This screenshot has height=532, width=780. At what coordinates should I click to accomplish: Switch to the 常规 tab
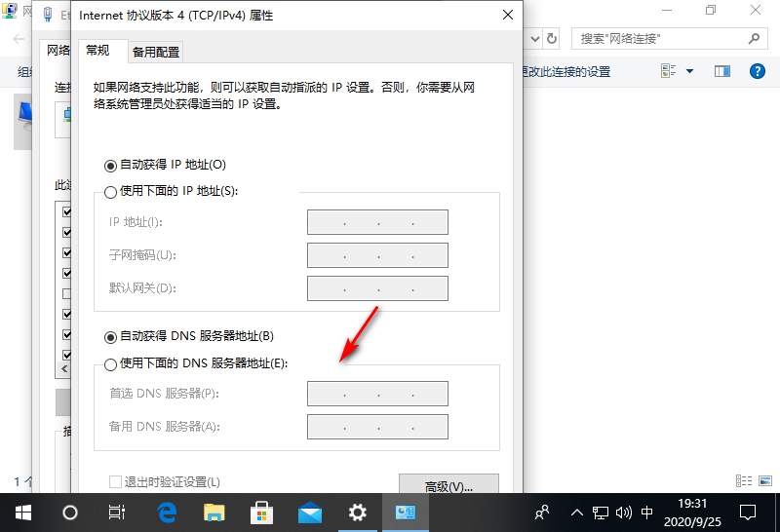[97, 51]
